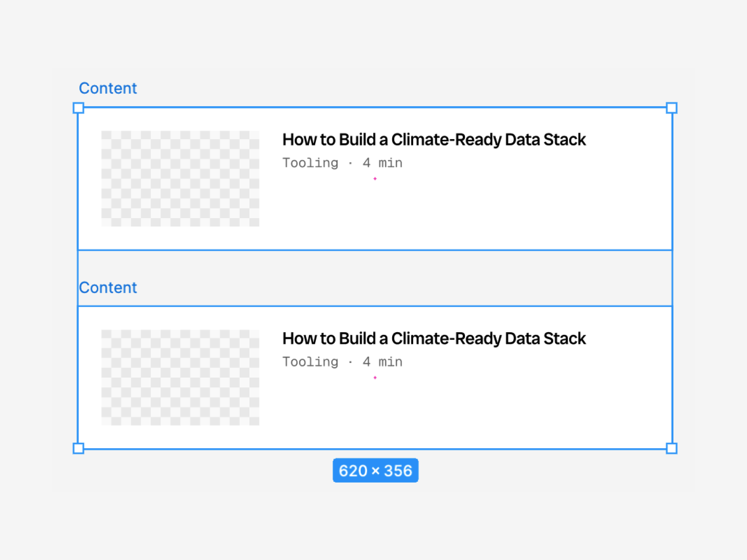This screenshot has height=560, width=747.
Task: Click the bottom-left selection resize handle
Action: tap(79, 448)
